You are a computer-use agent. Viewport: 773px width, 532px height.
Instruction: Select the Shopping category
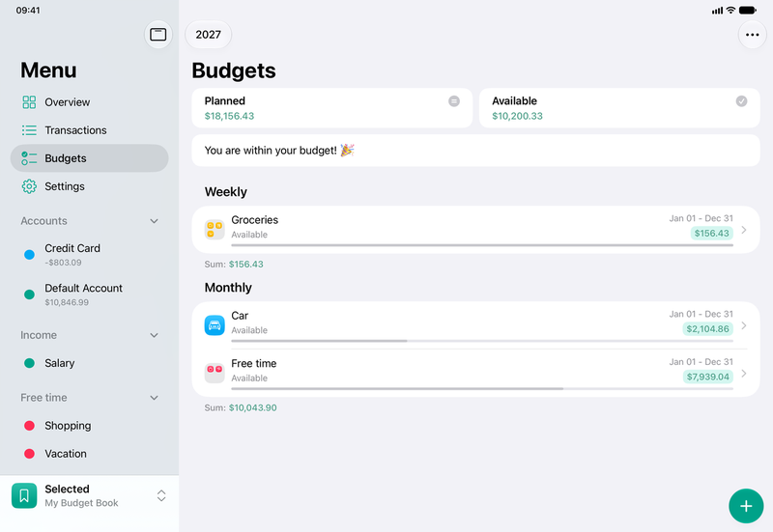pyautogui.click(x=89, y=426)
